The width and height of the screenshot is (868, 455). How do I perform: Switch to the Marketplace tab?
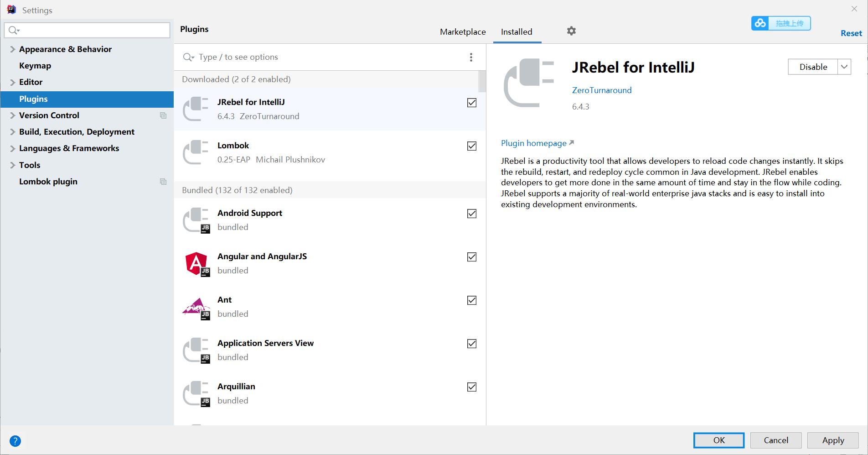[463, 32]
